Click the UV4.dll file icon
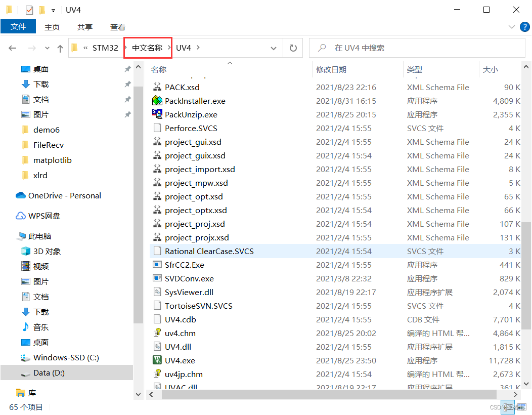The width and height of the screenshot is (532, 415). [x=157, y=346]
